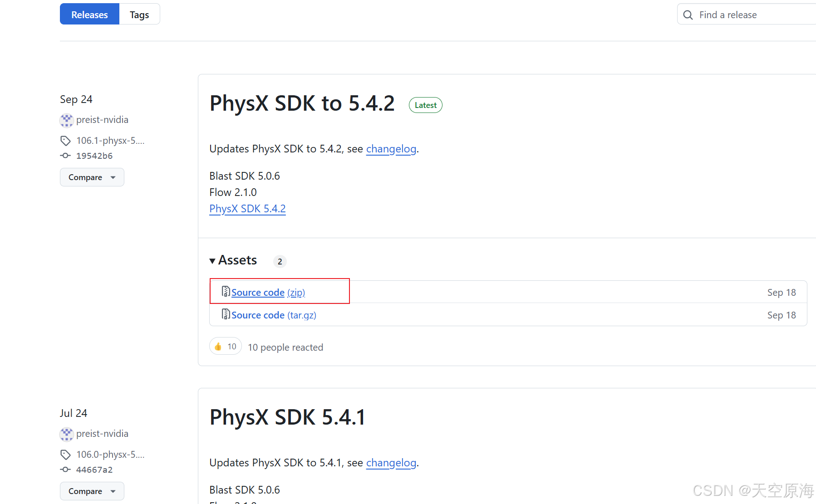Screen dimensions: 816x504
Task: Click 10 people reacted text
Action: (x=285, y=347)
